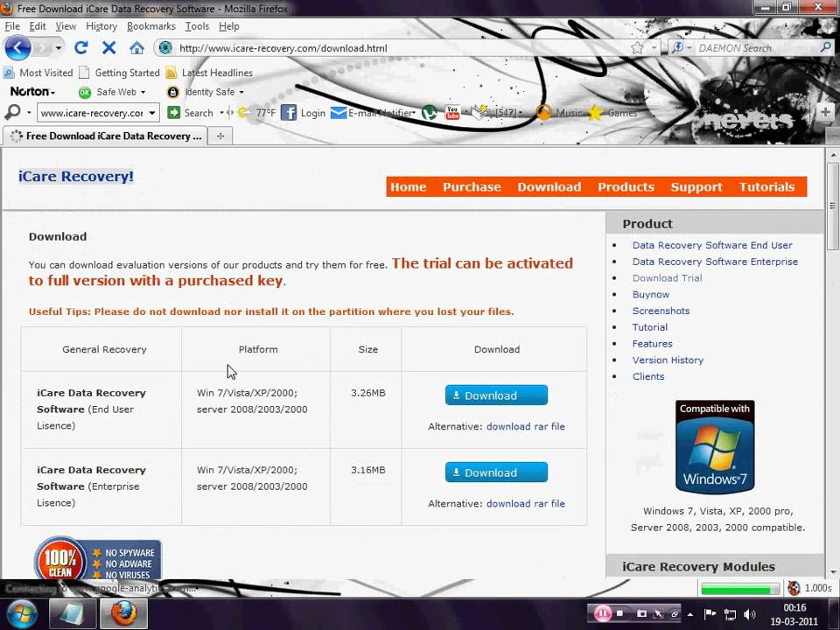840x630 pixels.
Task: Pause recording with the pink pause button
Action: coord(602,613)
